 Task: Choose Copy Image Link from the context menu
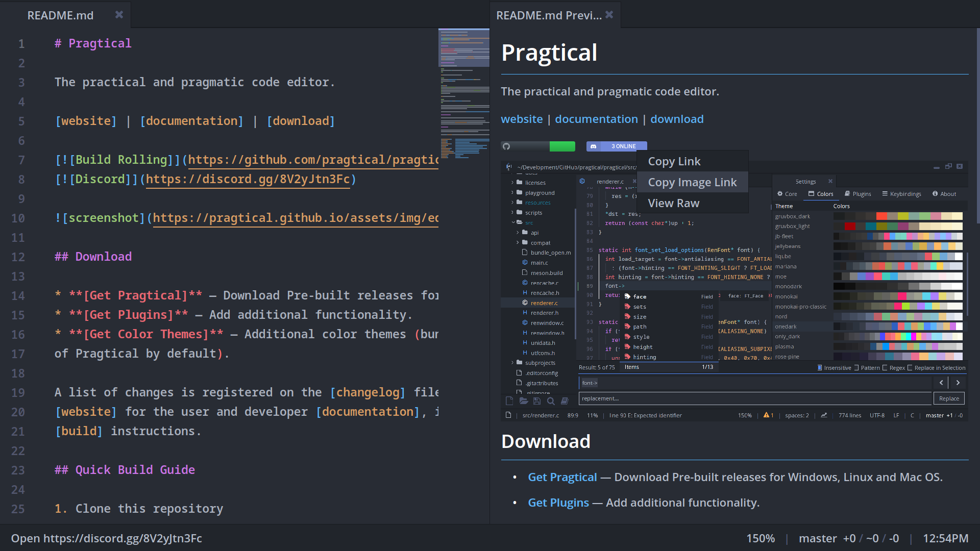coord(692,182)
